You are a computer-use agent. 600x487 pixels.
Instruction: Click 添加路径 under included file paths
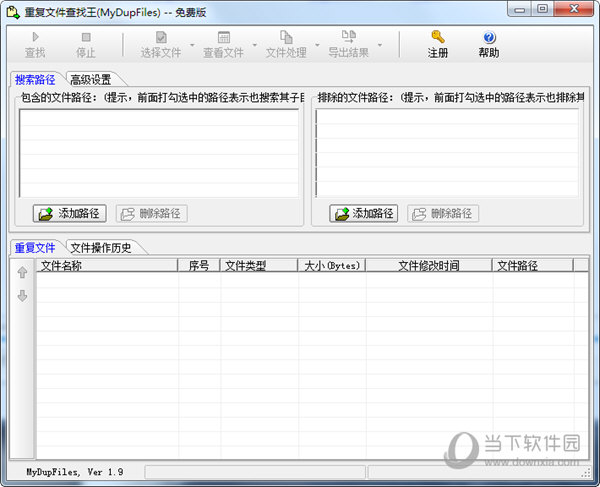point(70,213)
